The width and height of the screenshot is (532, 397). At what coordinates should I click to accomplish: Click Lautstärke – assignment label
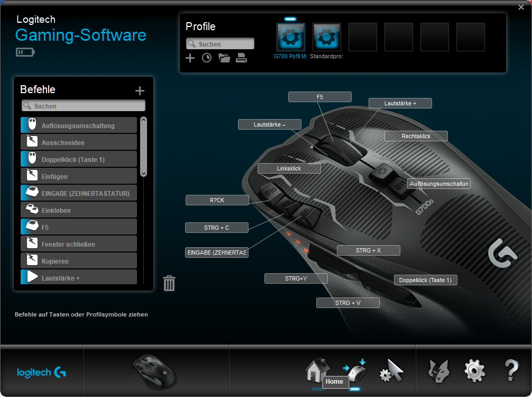270,124
